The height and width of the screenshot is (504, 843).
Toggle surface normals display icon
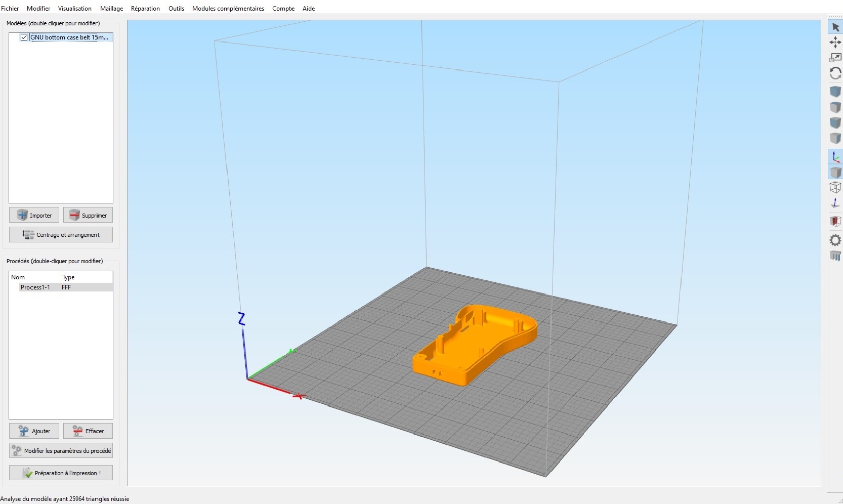(835, 203)
